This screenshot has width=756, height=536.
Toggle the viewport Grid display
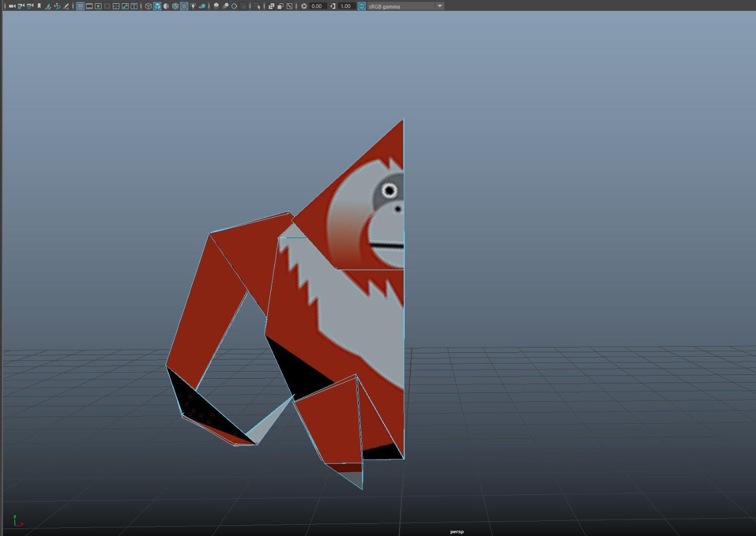[80, 6]
